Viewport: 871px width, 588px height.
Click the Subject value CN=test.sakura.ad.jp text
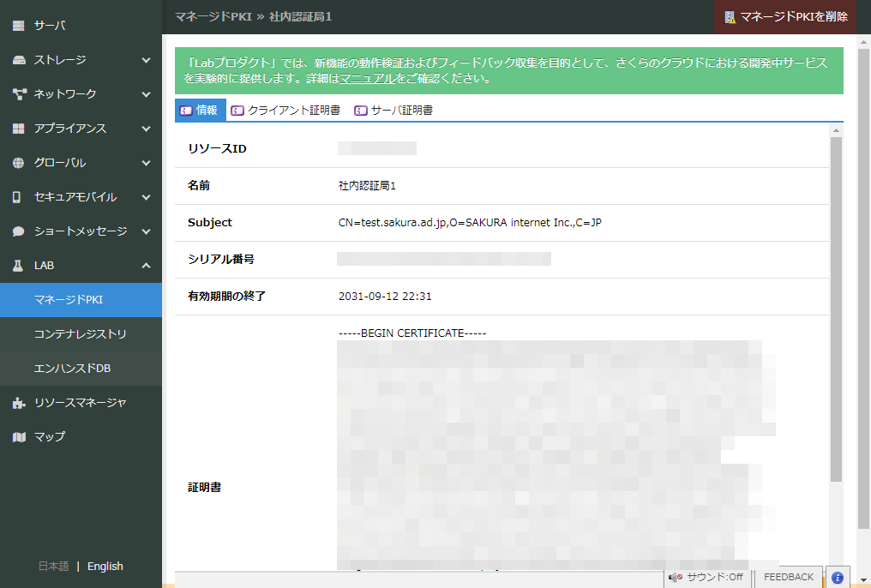click(x=470, y=223)
